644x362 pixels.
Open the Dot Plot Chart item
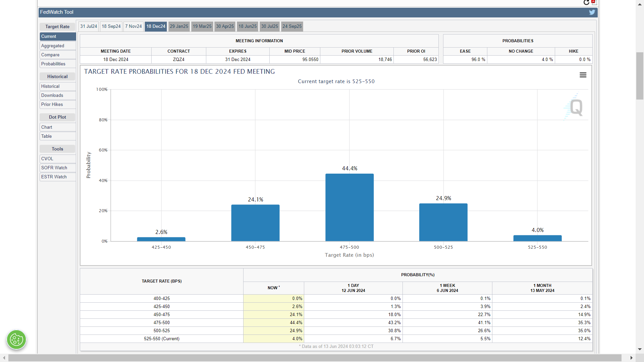pyautogui.click(x=58, y=127)
